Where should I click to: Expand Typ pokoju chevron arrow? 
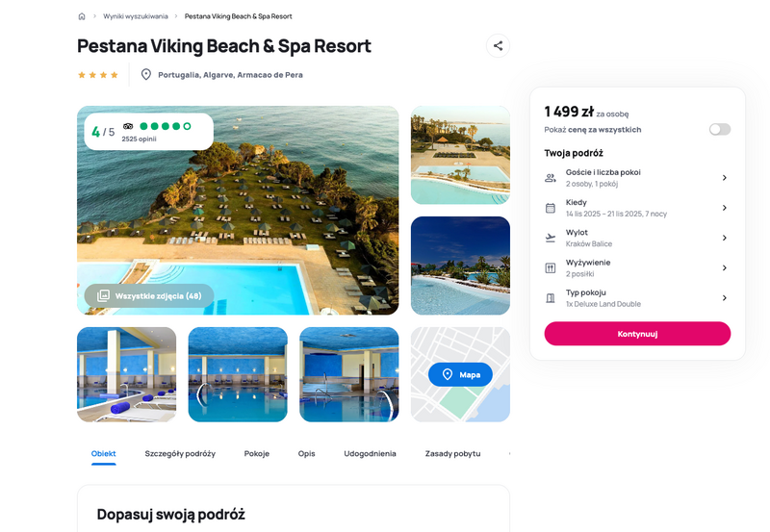tap(725, 298)
